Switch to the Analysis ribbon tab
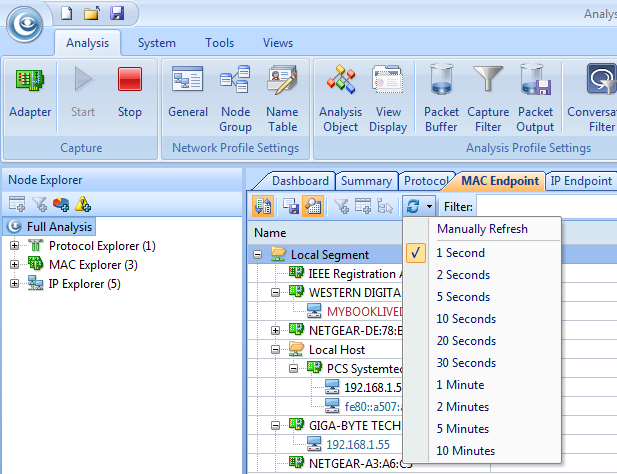Image resolution: width=617 pixels, height=474 pixels. 87,43
